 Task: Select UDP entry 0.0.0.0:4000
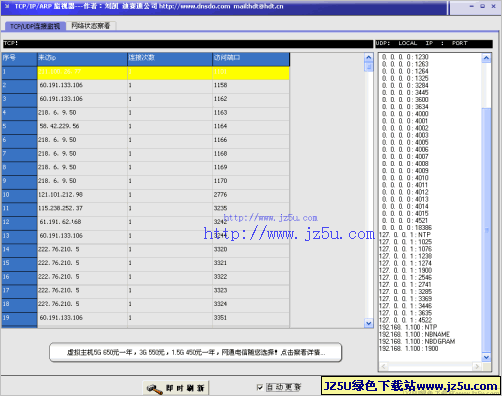coord(405,114)
